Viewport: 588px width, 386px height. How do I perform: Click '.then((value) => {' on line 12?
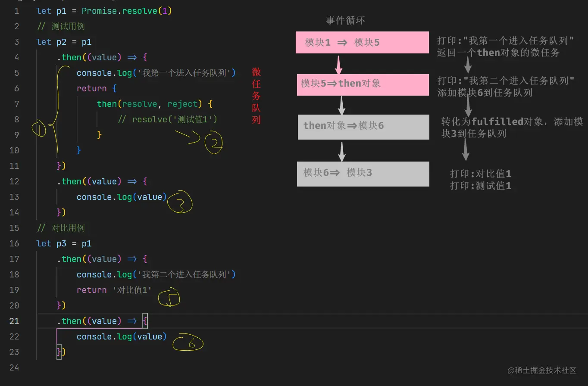point(102,181)
